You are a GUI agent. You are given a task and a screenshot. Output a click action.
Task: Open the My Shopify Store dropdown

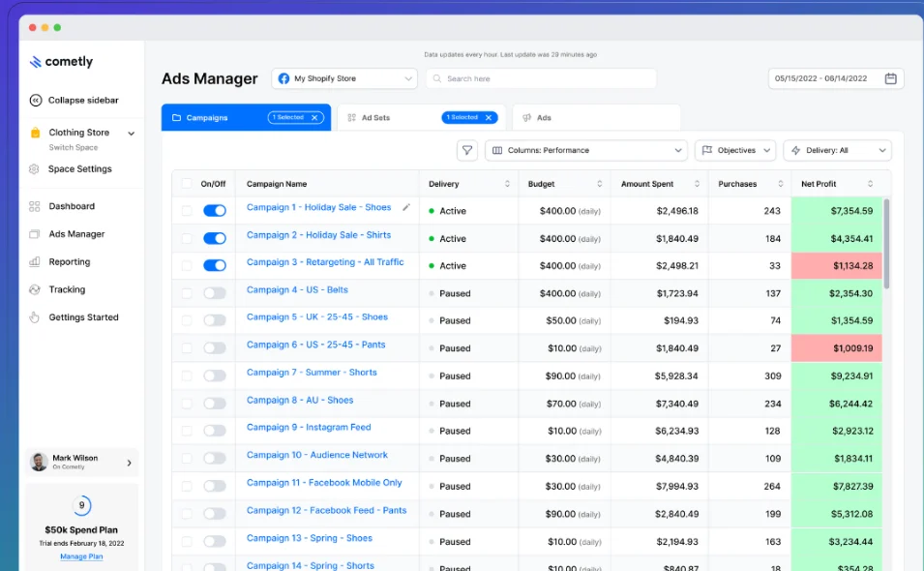click(x=344, y=78)
